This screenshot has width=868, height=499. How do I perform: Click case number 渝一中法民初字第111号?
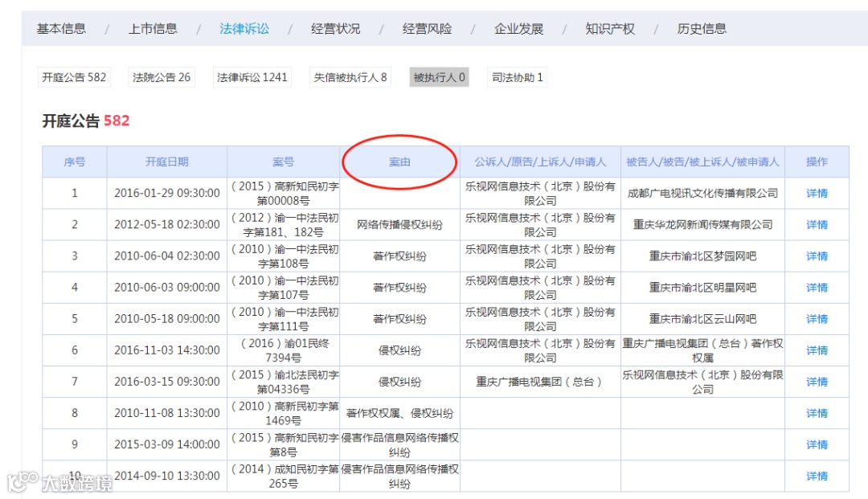(x=284, y=319)
